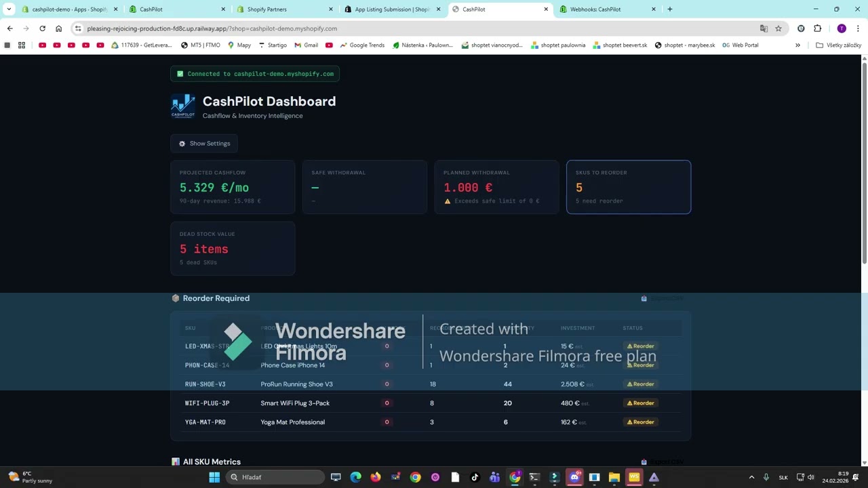
Task: Click the Reorder Required section heading
Action: pos(216,298)
